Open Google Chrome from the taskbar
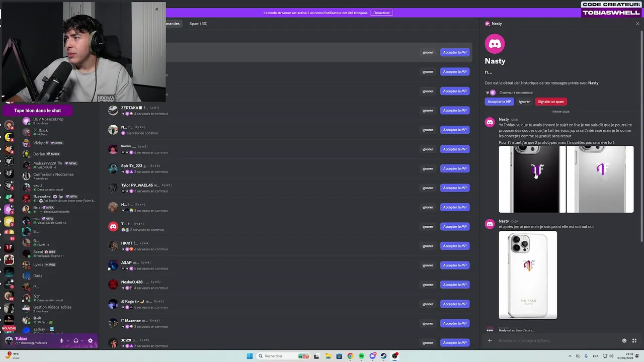This screenshot has width=644, height=362. pos(350,356)
